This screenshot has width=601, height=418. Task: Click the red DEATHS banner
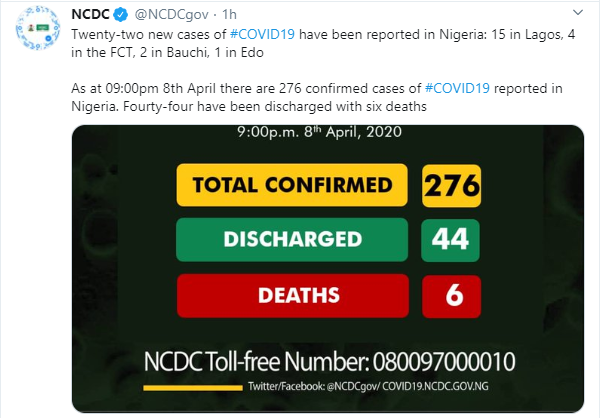(293, 295)
